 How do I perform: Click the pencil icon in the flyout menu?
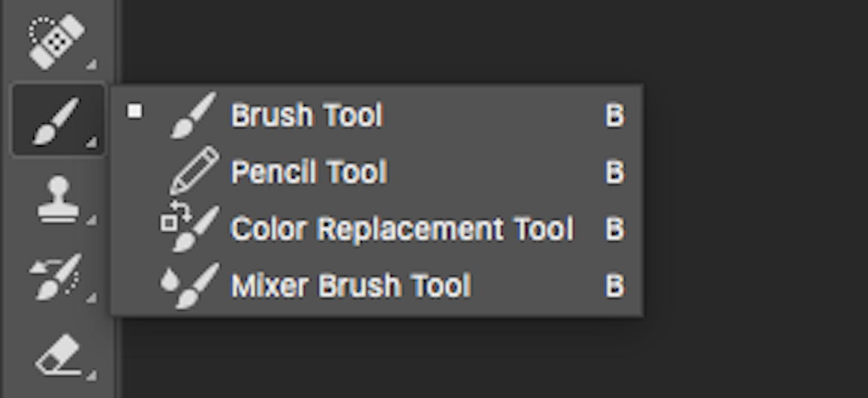(194, 171)
